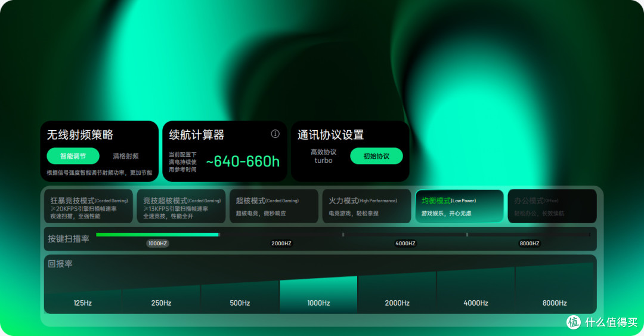The width and height of the screenshot is (644, 336).
Task: Click the 按键扫描率 label
Action: click(68, 239)
